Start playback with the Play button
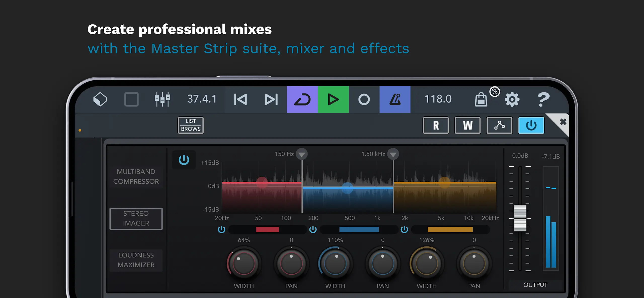The height and width of the screenshot is (298, 644). click(x=333, y=99)
